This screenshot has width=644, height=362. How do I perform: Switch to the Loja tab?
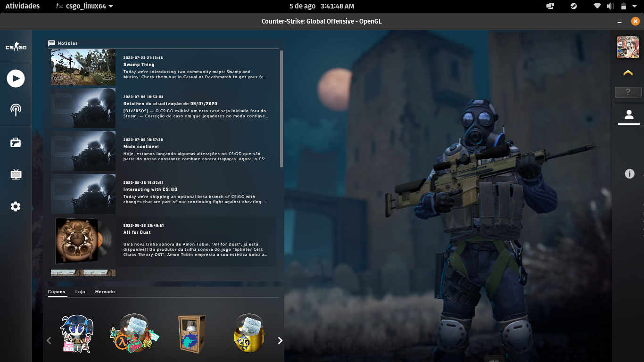coord(80,292)
